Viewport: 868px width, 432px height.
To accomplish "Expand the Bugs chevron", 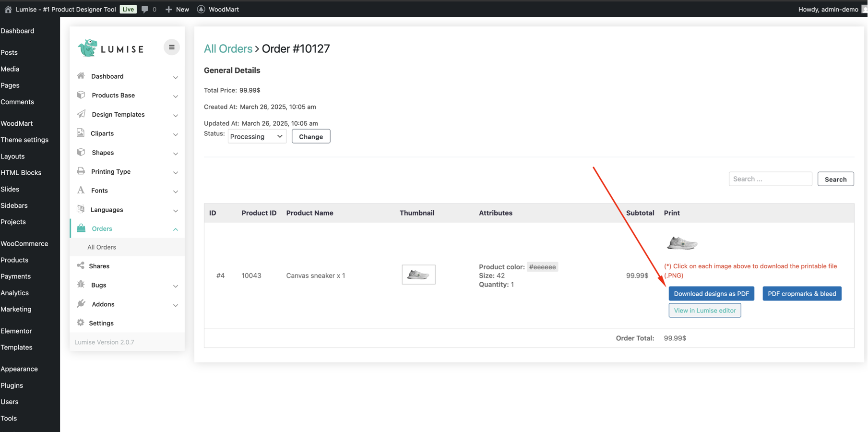I will [x=176, y=286].
